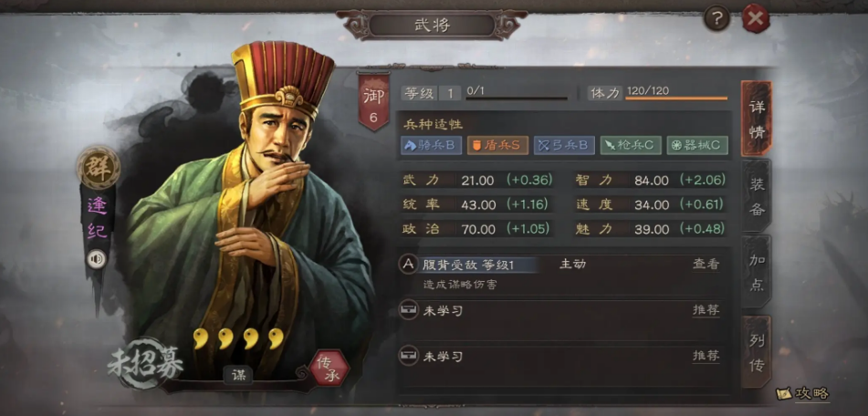Click 推荐 for second unlearned skill

click(x=706, y=356)
